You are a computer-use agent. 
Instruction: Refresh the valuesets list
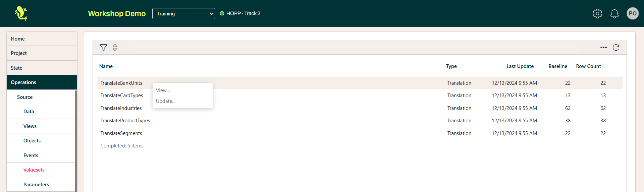point(616,48)
